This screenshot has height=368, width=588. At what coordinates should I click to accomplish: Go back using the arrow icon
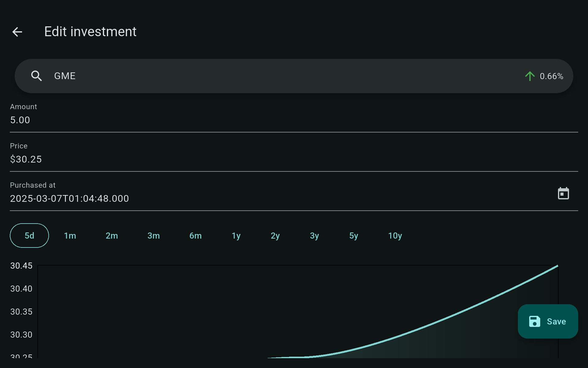click(x=17, y=32)
